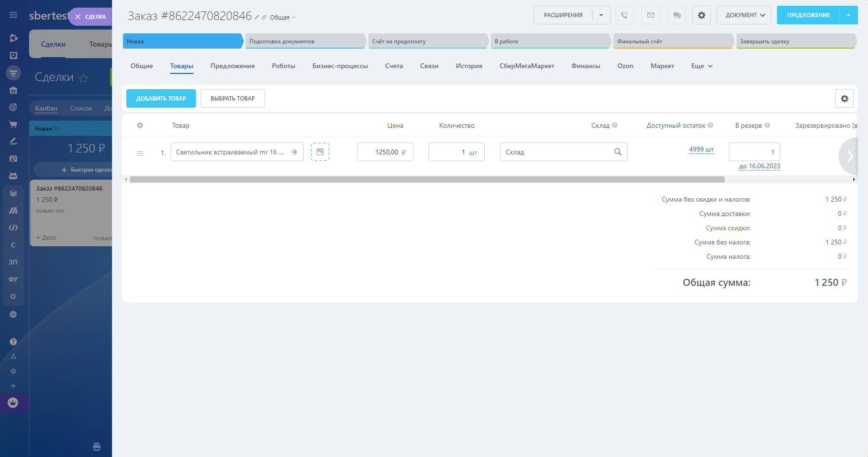Click the horizontal scrollbar under product table

tap(427, 180)
